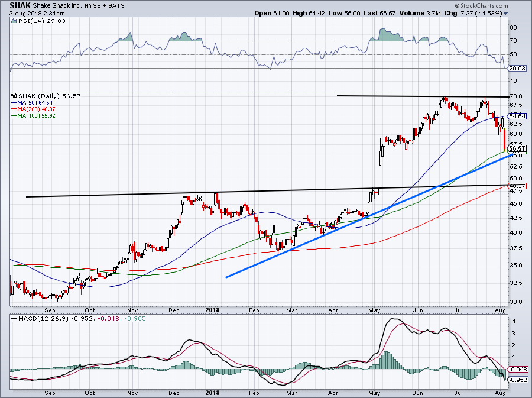
Task: Click the 10 level on RSI axis
Action: pos(513,81)
